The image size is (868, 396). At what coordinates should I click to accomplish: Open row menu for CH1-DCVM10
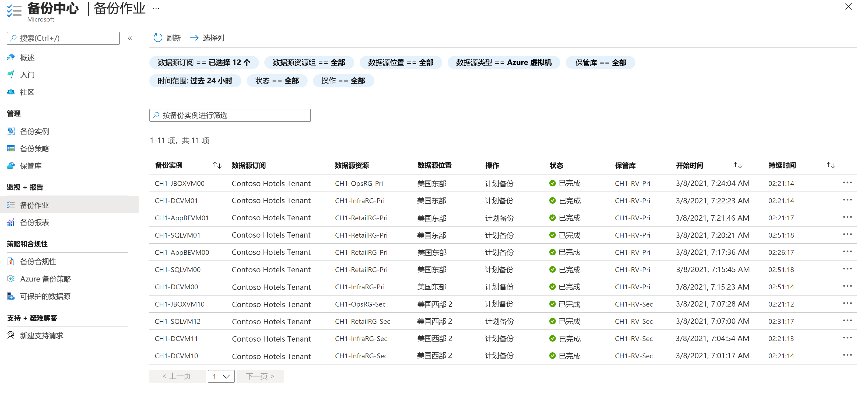pos(847,355)
